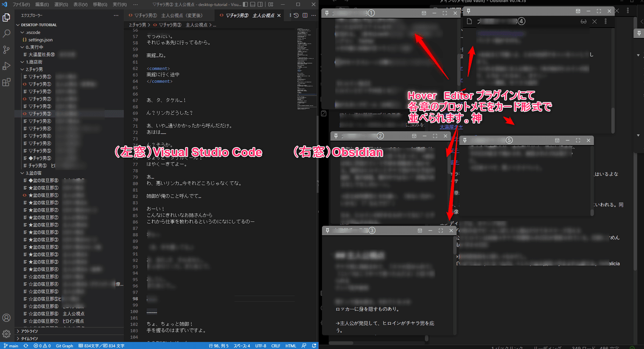Image resolution: width=644 pixels, height=349 pixels.
Task: Click the UTF-8 encoding status item
Action: click(x=261, y=346)
